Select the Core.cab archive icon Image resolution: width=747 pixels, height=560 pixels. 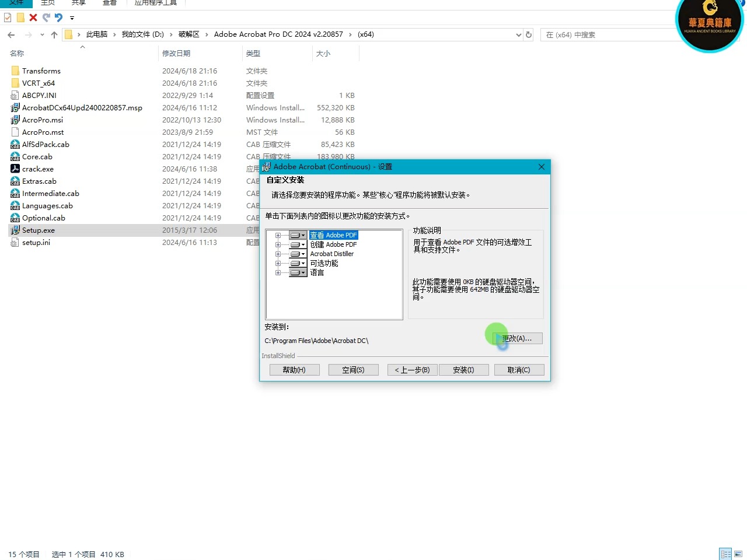click(x=15, y=157)
